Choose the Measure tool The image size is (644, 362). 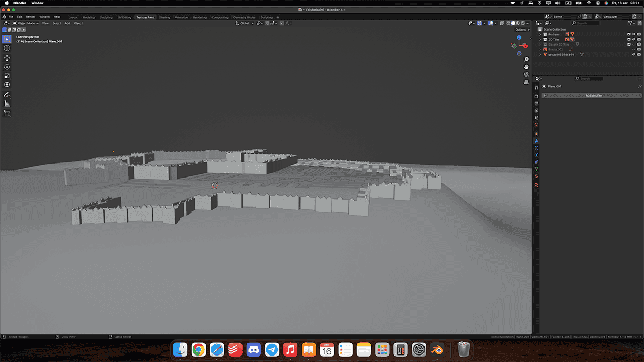[7, 104]
